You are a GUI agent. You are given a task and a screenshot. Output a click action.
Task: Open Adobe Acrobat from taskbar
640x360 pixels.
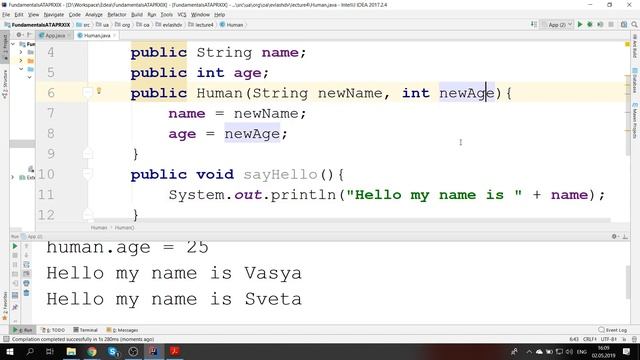[175, 351]
